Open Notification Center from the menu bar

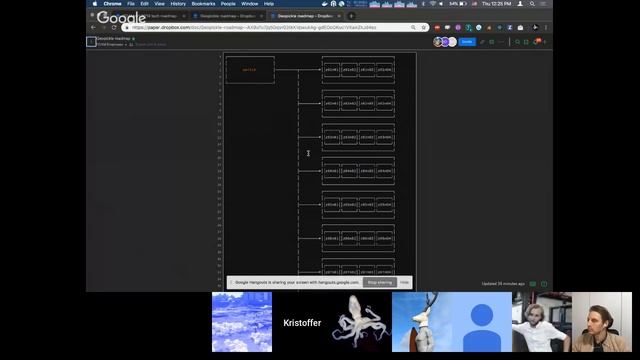[543, 4]
